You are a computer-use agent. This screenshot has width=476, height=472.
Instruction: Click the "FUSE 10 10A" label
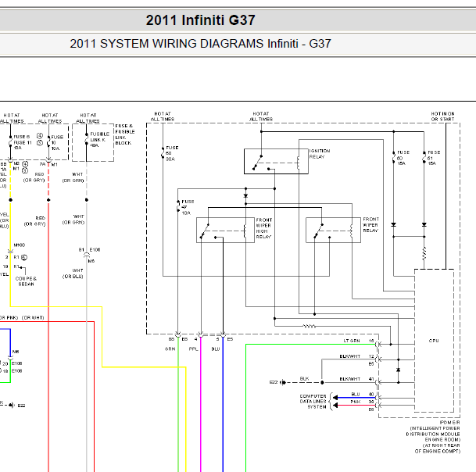[x=57, y=143]
